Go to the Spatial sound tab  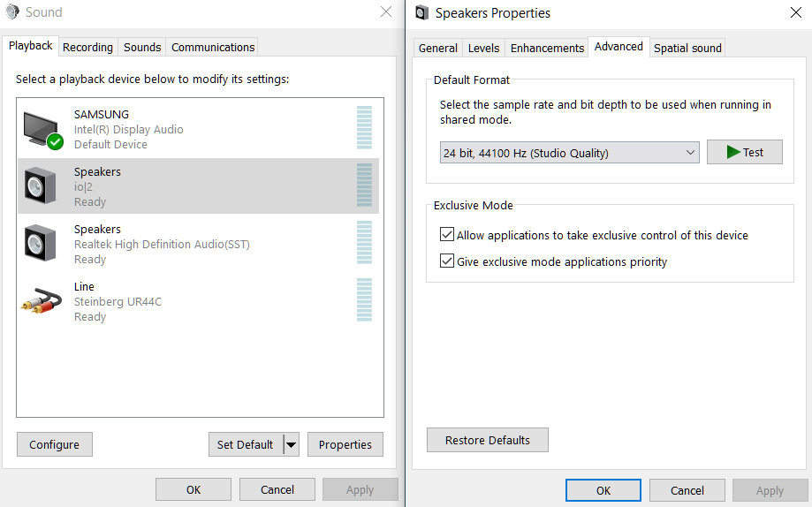pyautogui.click(x=687, y=48)
